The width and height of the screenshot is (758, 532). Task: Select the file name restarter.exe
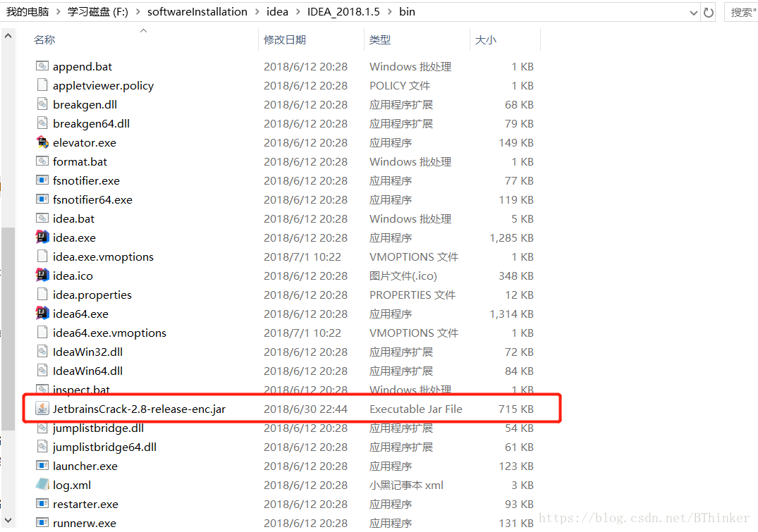pos(85,504)
